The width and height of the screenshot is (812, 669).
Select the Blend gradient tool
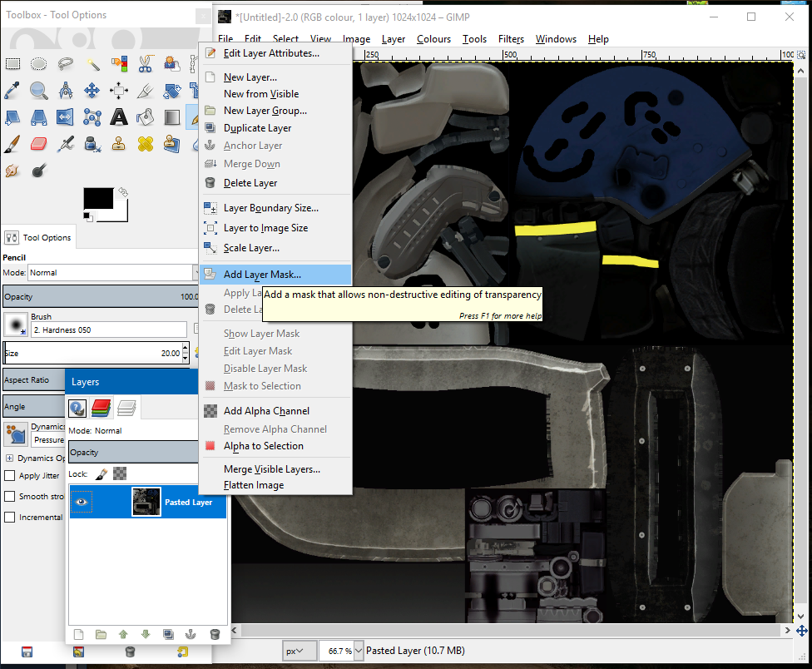172,117
